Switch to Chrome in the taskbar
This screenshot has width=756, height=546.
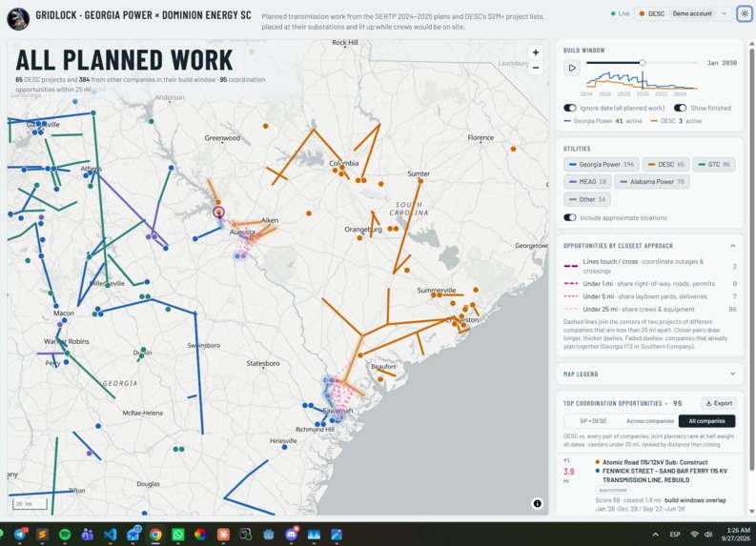(x=155, y=534)
